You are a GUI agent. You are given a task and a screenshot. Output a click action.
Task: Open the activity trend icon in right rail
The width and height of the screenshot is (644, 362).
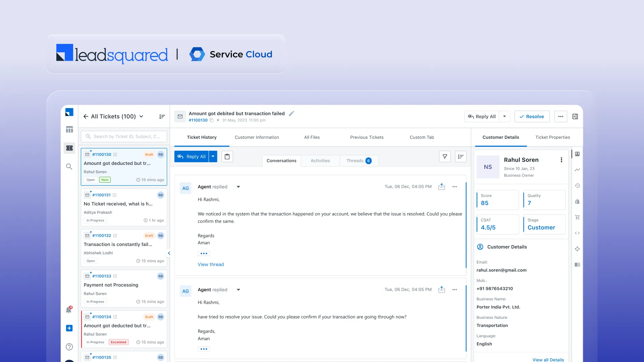point(577,170)
